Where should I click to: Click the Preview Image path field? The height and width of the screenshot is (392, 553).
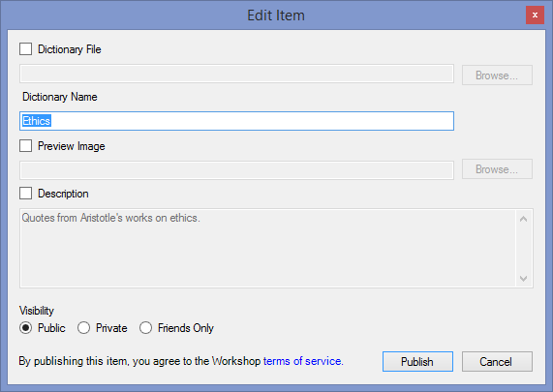tap(236, 170)
